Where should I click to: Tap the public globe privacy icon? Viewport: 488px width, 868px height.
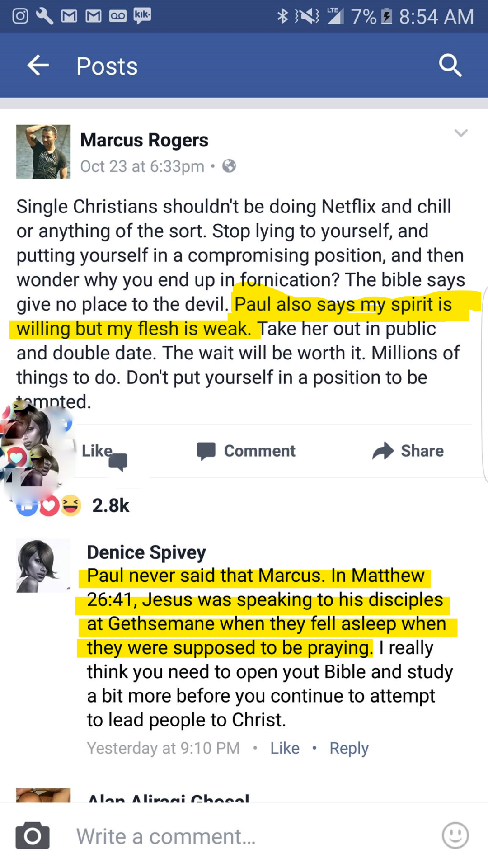(x=229, y=166)
